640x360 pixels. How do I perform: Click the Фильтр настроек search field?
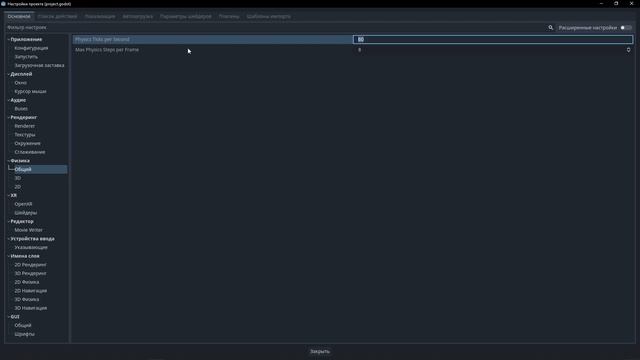276,28
